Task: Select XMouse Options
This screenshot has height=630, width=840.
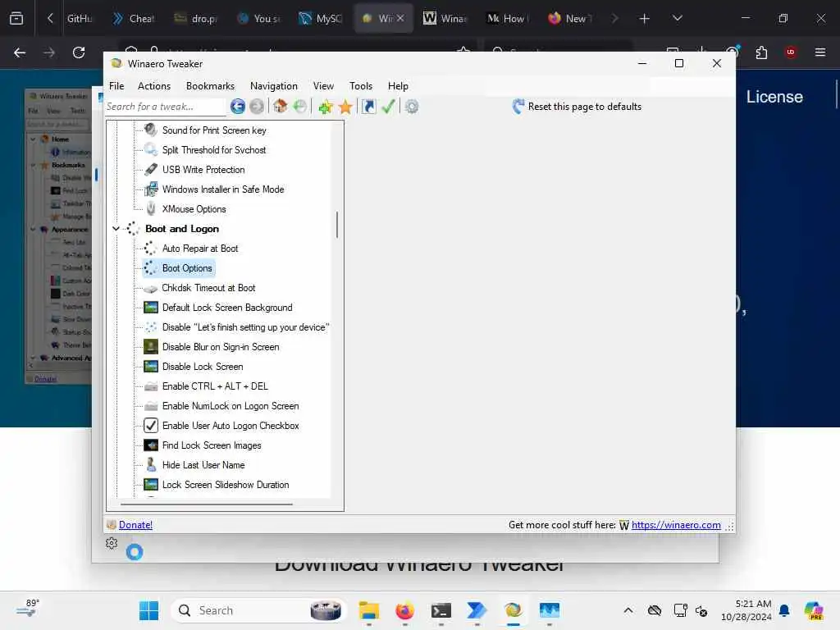Action: (x=194, y=209)
